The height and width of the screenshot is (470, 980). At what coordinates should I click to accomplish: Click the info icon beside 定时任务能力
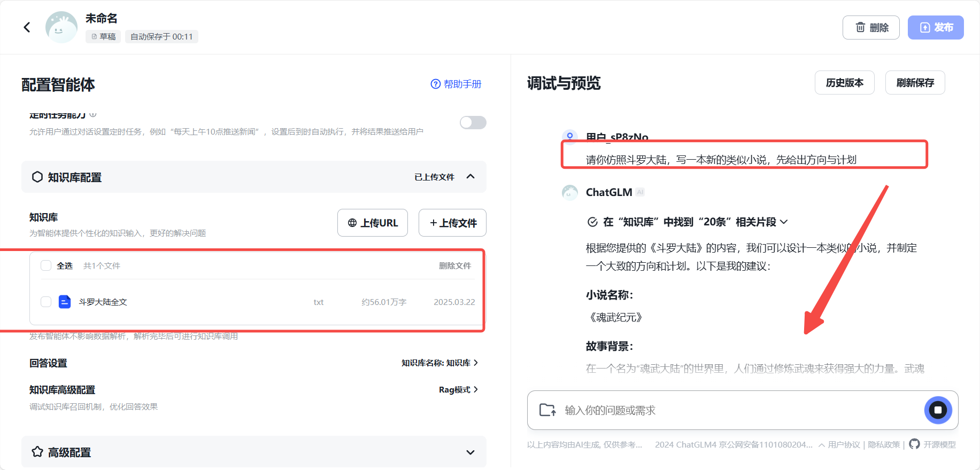[93, 114]
